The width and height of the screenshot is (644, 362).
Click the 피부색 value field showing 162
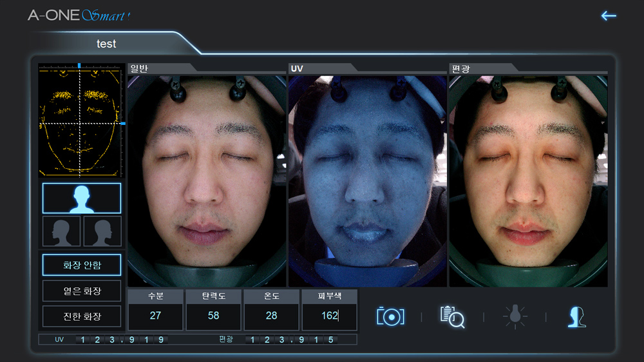pos(329,316)
